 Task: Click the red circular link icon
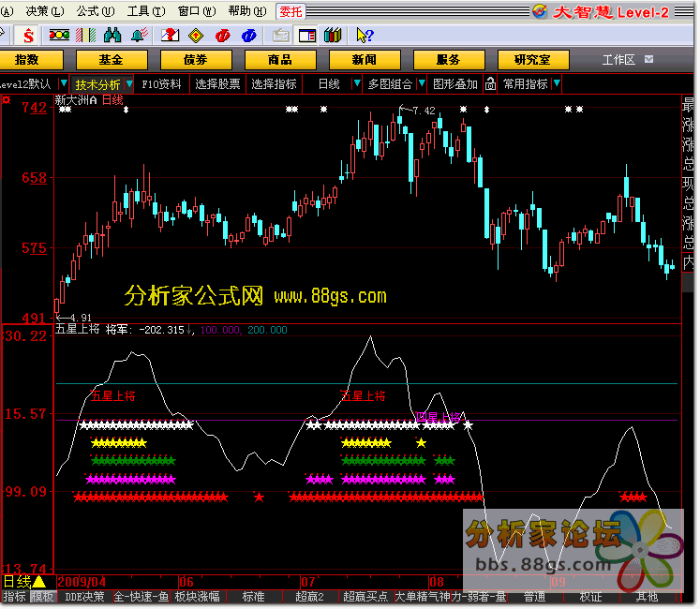222,36
